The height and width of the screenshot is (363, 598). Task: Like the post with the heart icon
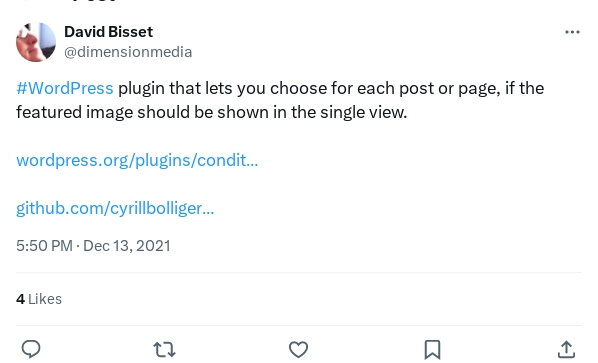click(298, 349)
